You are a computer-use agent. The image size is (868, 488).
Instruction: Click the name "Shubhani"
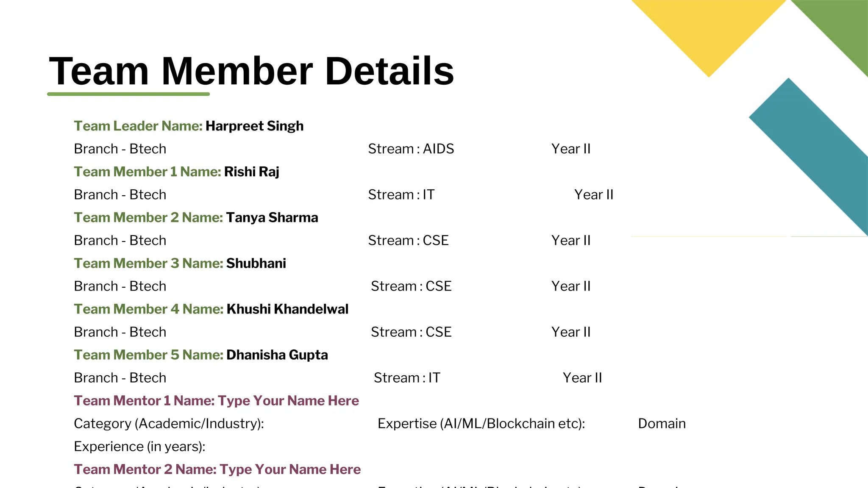tap(256, 263)
